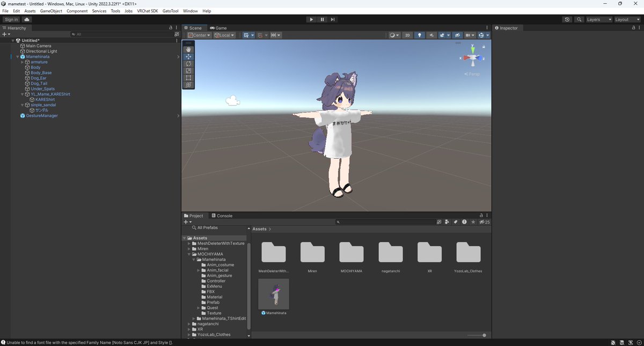Collapse the Mamehinata hierarchy object
The image size is (644, 346).
click(18, 56)
